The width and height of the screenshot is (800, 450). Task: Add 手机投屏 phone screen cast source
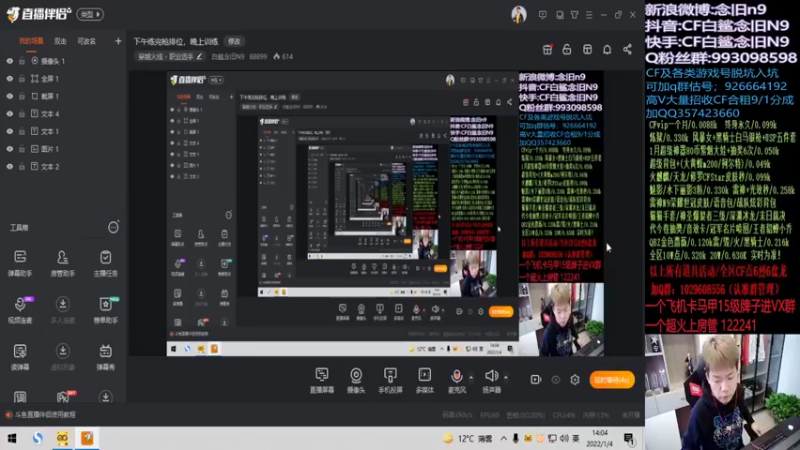coord(390,381)
